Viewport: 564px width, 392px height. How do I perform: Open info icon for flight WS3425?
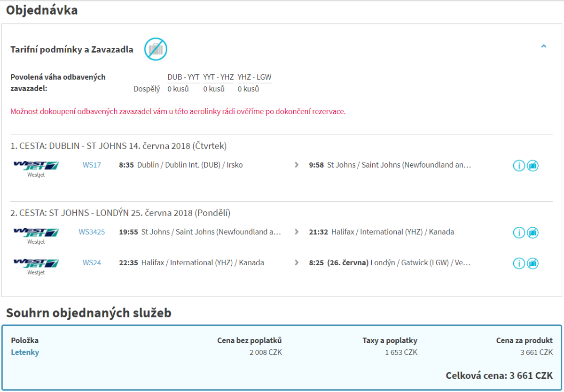click(518, 233)
